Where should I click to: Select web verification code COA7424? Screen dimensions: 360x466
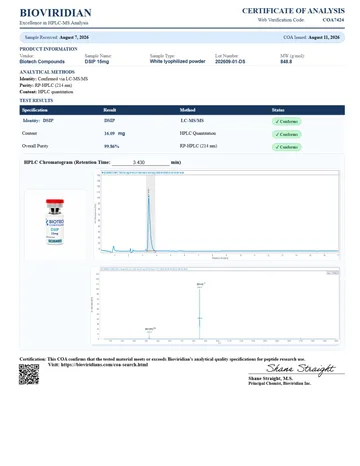click(x=333, y=20)
